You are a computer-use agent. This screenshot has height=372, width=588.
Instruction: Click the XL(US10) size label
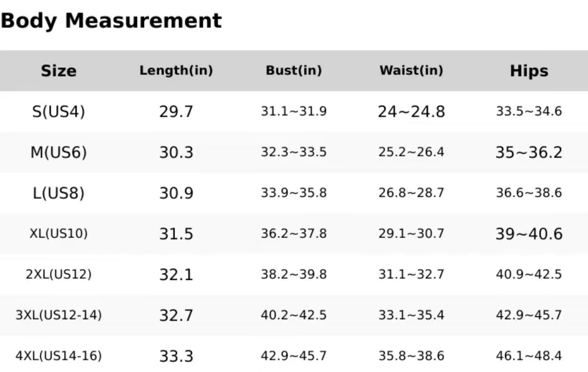[x=59, y=234]
